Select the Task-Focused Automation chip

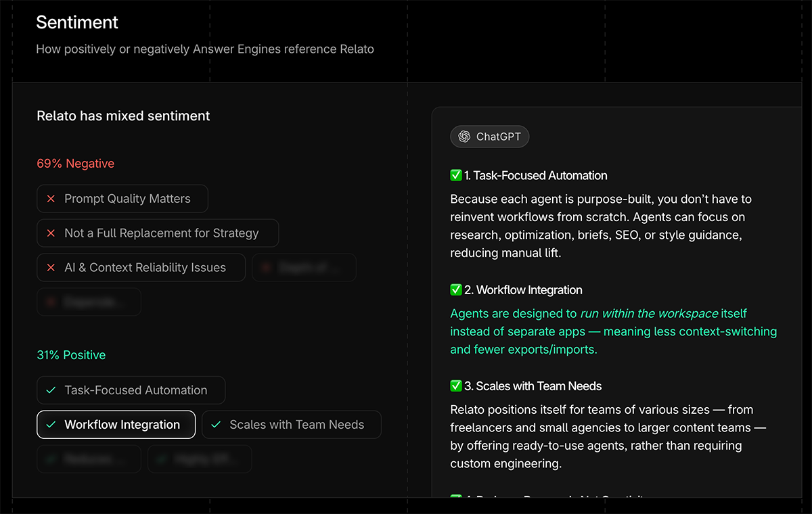pos(131,390)
